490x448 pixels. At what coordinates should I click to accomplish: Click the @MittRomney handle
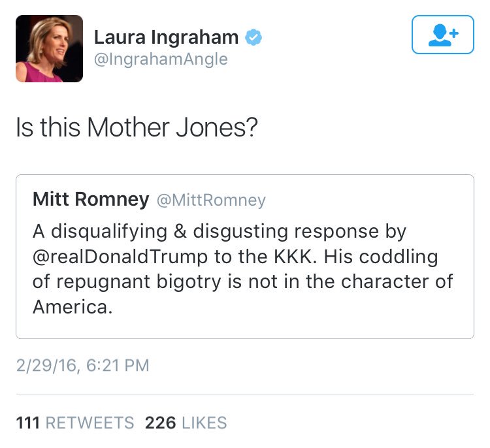(210, 200)
